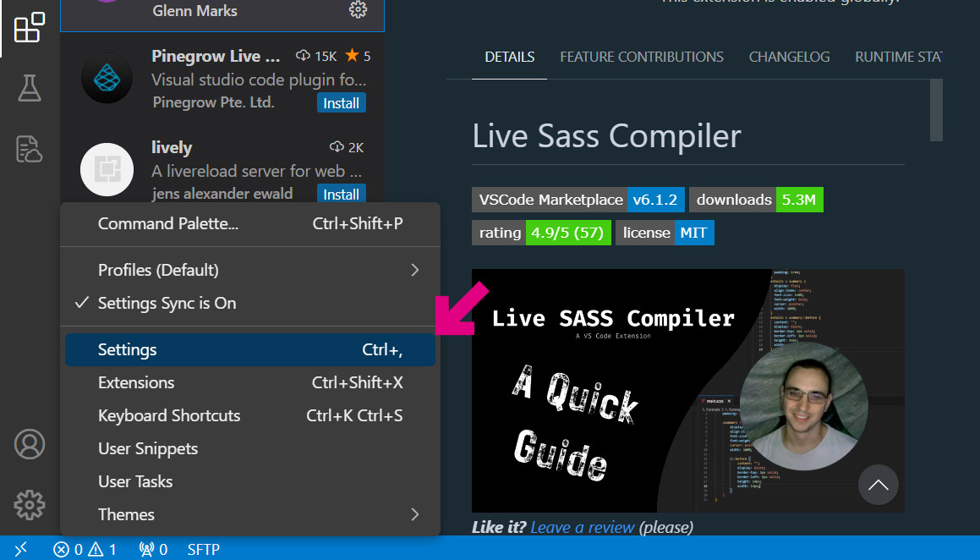Click the remote window status bar icon
980x560 pixels.
pos(20,549)
